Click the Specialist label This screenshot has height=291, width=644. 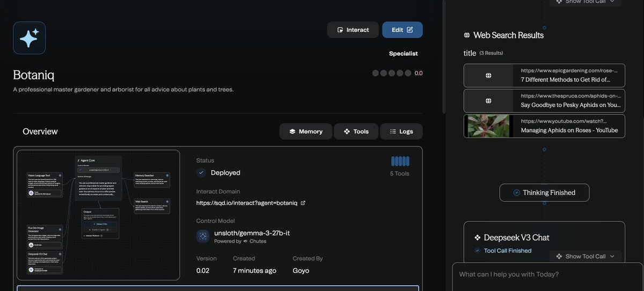click(x=403, y=54)
